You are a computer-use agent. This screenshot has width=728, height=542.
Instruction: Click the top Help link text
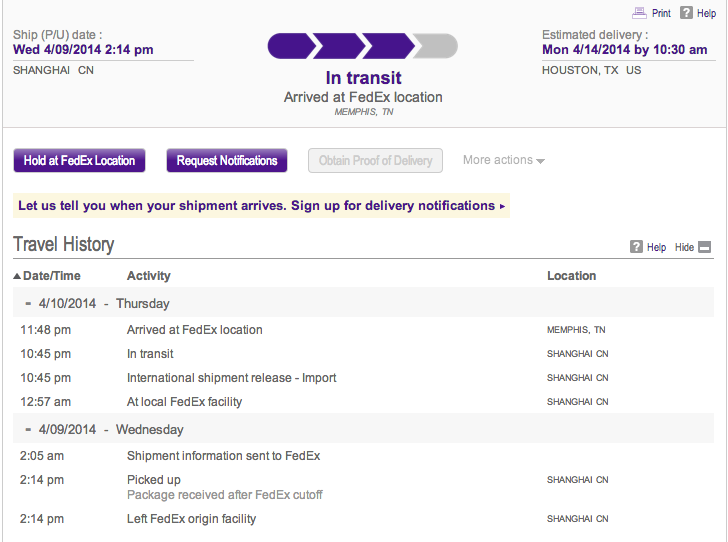(706, 13)
